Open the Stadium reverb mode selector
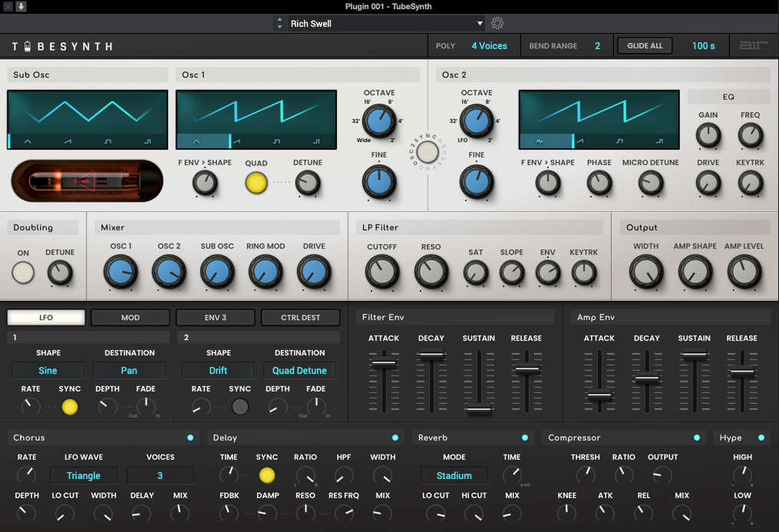The height and width of the screenshot is (532, 779). coord(454,475)
